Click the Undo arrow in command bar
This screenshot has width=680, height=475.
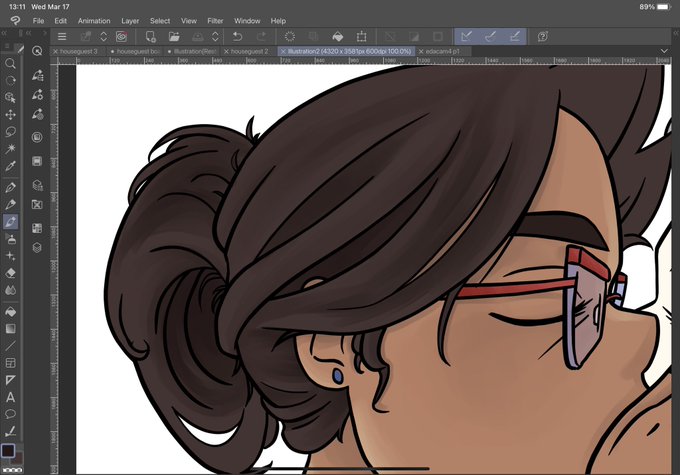[237, 36]
